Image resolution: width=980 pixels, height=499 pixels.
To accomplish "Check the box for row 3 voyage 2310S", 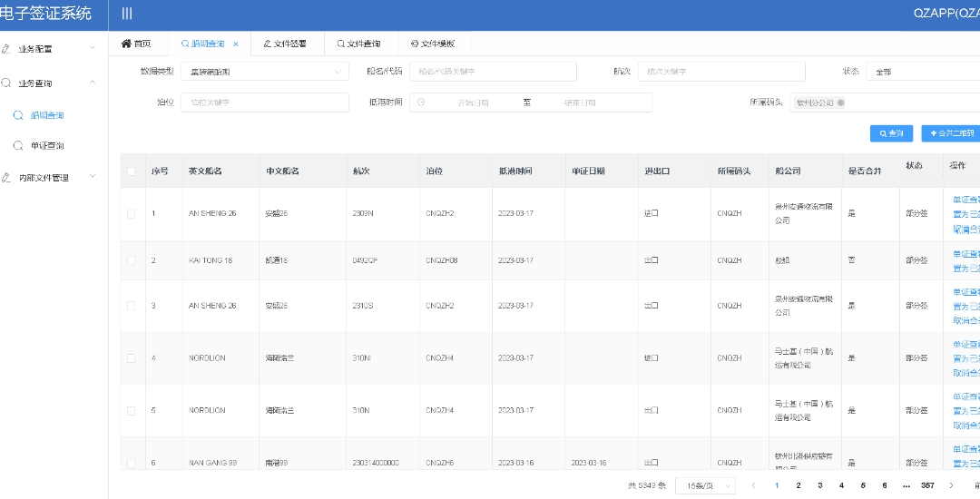I will coord(132,306).
